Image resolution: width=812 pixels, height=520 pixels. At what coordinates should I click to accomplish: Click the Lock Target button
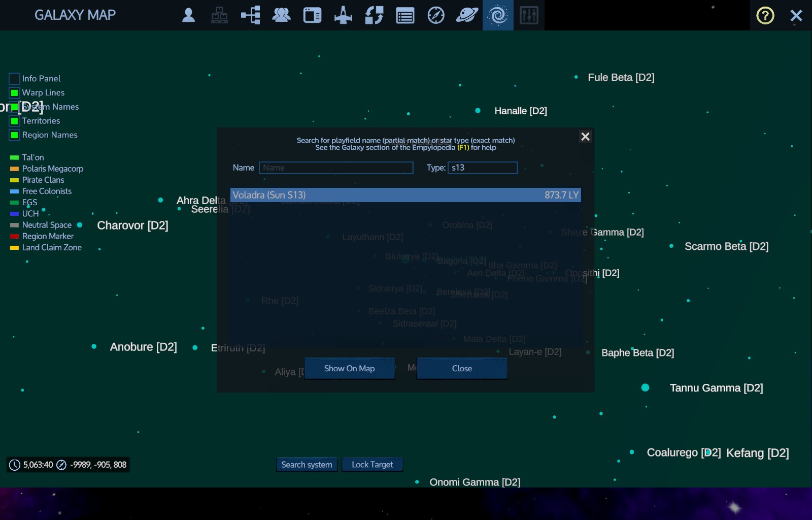coord(372,465)
